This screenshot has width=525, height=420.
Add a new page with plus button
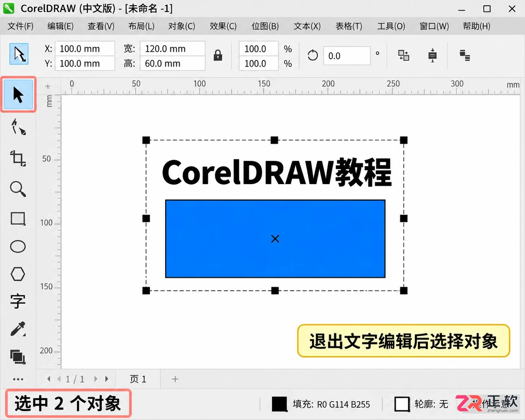(175, 379)
